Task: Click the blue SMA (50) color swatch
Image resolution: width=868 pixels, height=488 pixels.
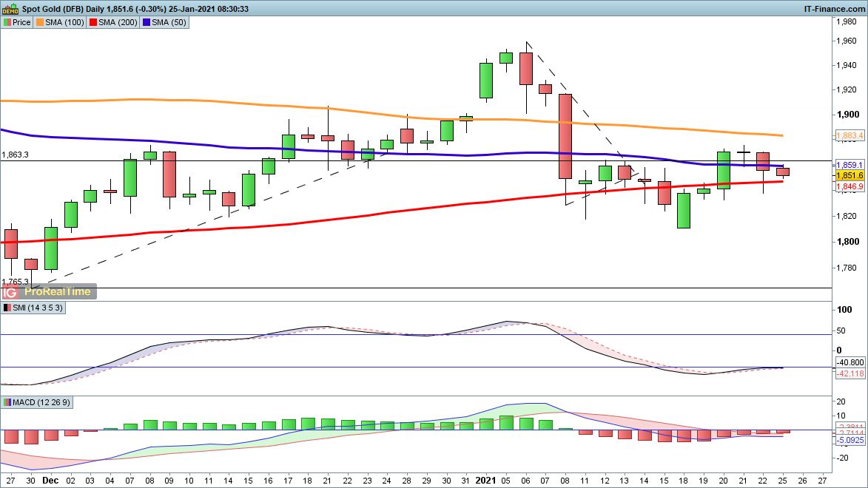Action: (147, 23)
